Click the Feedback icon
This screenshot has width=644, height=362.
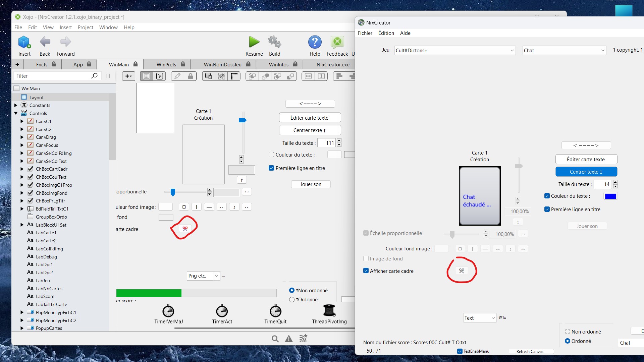[337, 42]
